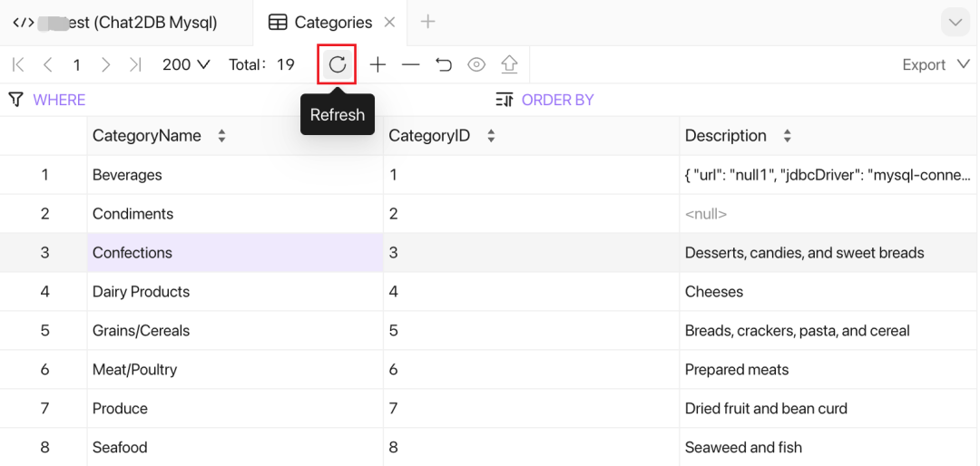Go to the next page
980x466 pixels.
[106, 64]
